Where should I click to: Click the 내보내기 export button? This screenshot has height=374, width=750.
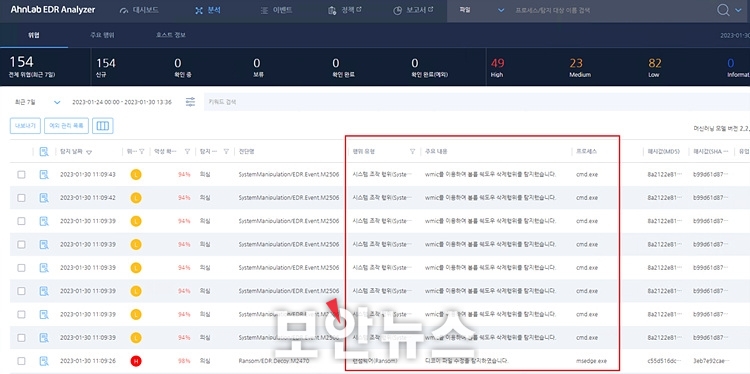point(25,126)
